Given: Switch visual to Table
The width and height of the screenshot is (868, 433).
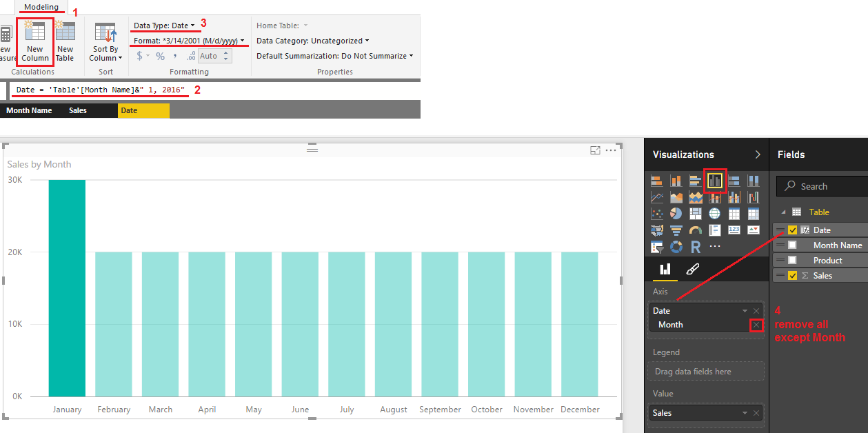Looking at the screenshot, I should click(734, 214).
